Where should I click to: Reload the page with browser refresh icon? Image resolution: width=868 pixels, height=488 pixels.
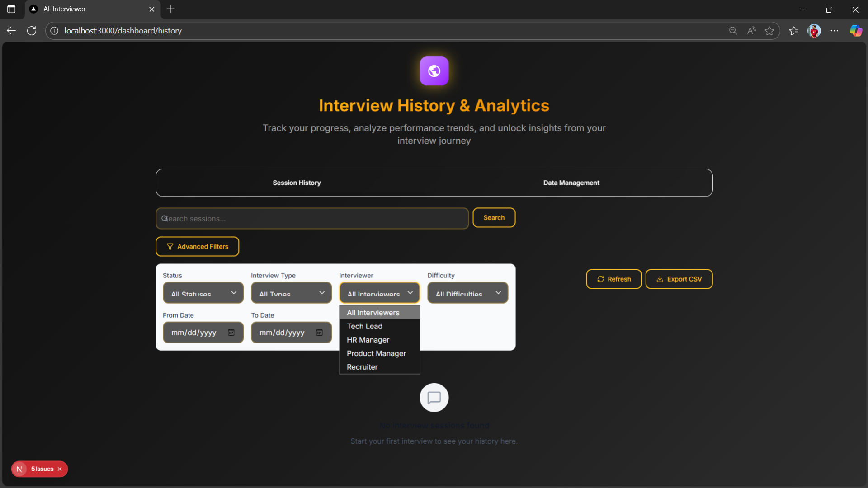click(x=32, y=31)
